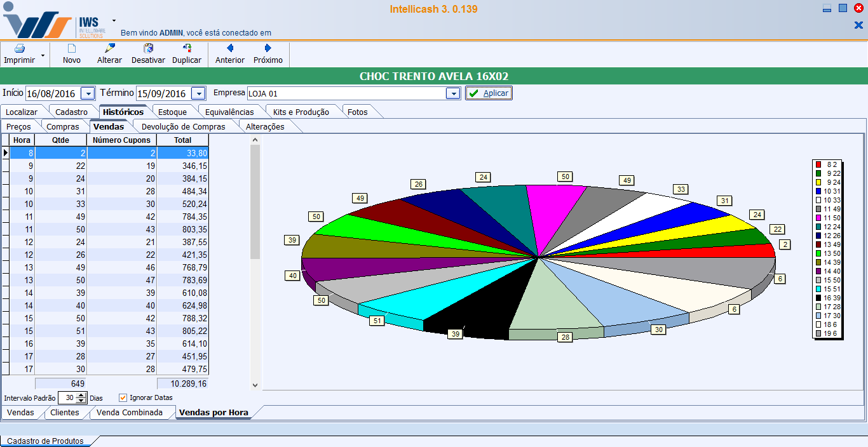The height and width of the screenshot is (447, 868).
Task: Go to Anterior record arrow
Action: [230, 48]
